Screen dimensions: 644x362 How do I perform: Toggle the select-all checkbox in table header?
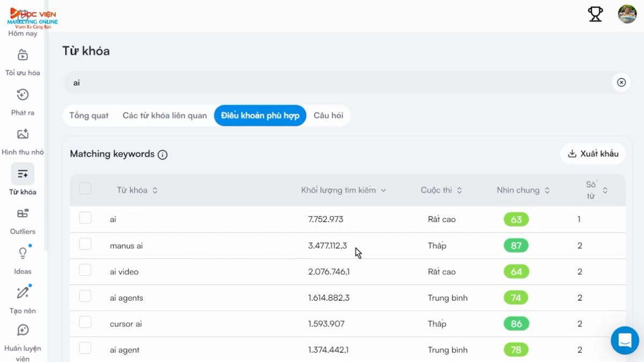click(85, 189)
